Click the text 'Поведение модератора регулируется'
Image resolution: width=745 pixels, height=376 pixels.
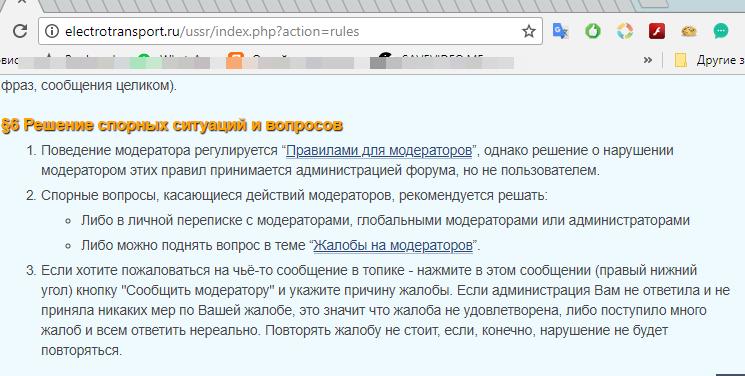point(160,150)
